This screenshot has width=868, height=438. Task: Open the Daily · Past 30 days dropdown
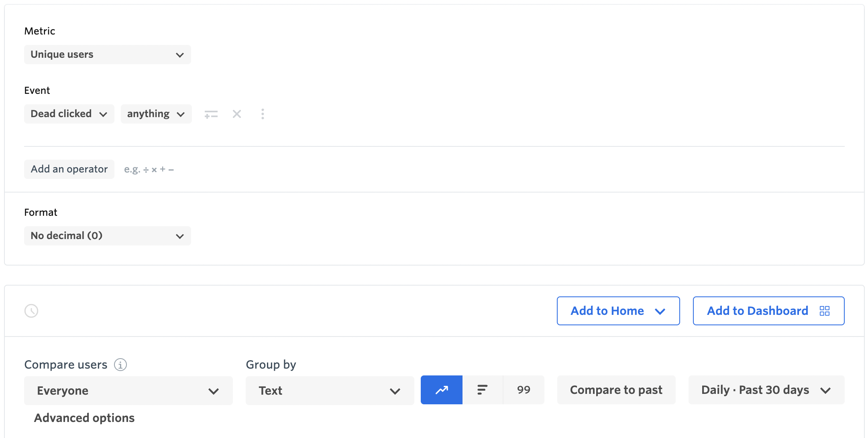pos(766,390)
